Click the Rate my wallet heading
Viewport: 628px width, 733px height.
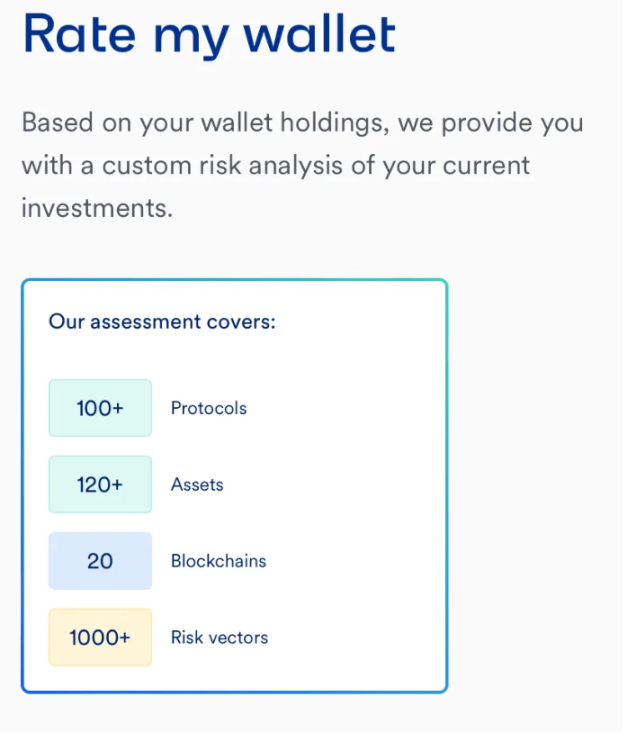click(209, 35)
